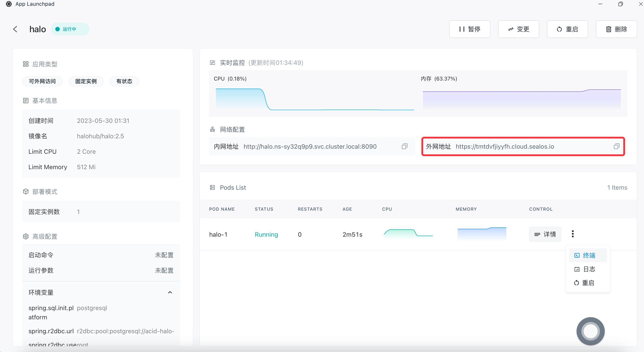
Task: Copy the internal network address
Action: point(404,146)
